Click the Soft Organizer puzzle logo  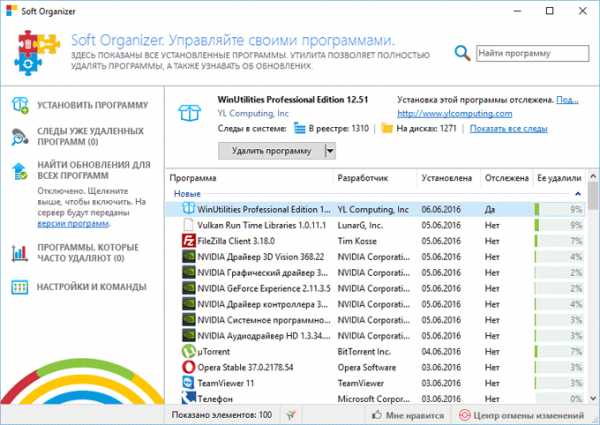click(x=37, y=53)
